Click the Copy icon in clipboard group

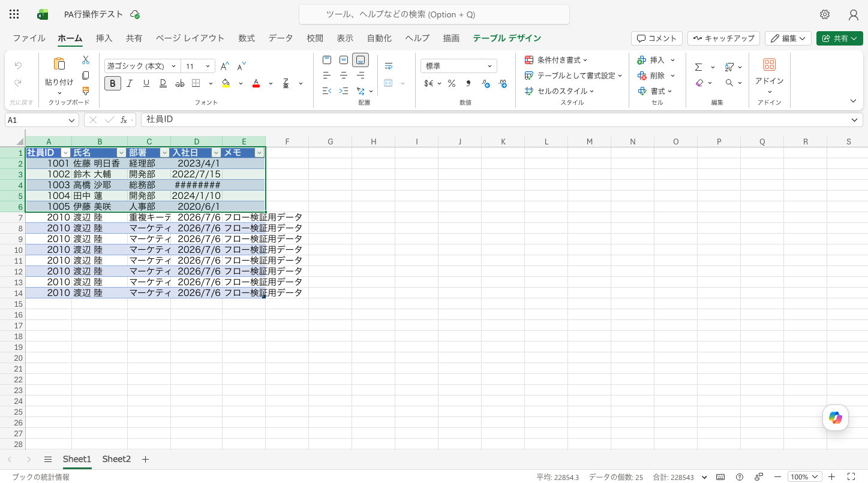[86, 76]
